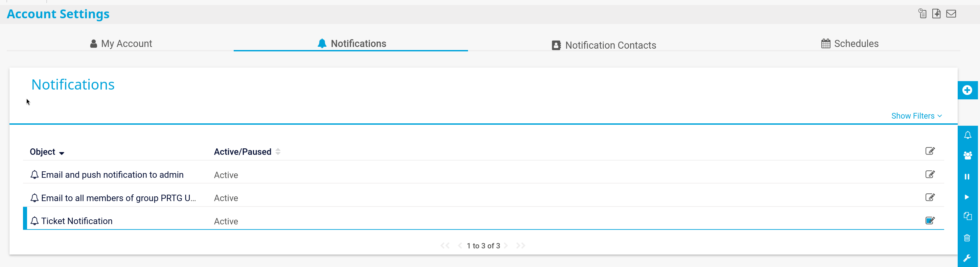980x267 pixels.
Task: Switch to the Notification Contacts tab
Action: pyautogui.click(x=604, y=45)
